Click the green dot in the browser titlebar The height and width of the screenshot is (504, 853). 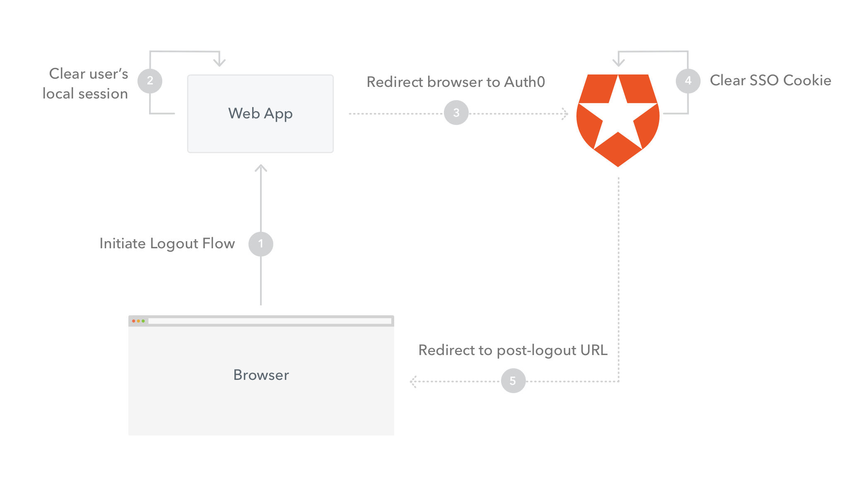(x=143, y=321)
